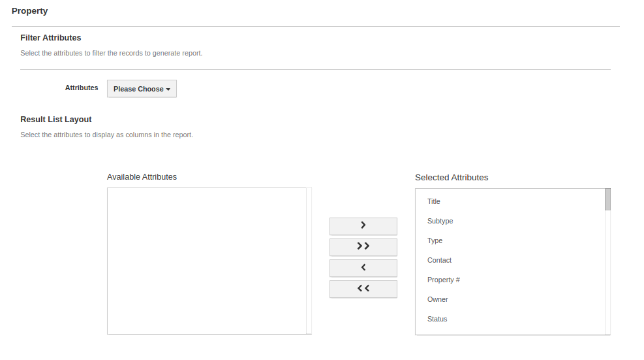Click the single right-arrow move button

[363, 225]
